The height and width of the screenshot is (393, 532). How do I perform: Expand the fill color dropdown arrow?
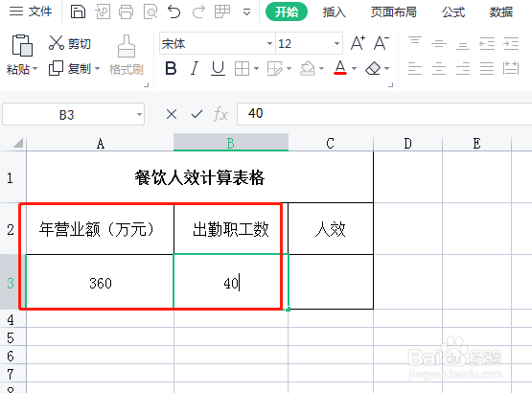click(322, 69)
